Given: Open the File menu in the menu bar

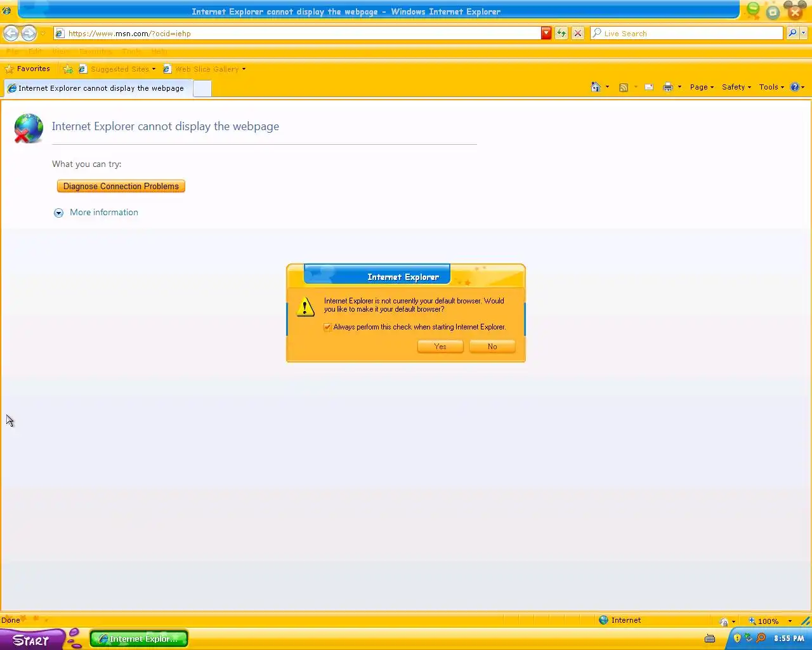Looking at the screenshot, I should [13, 51].
